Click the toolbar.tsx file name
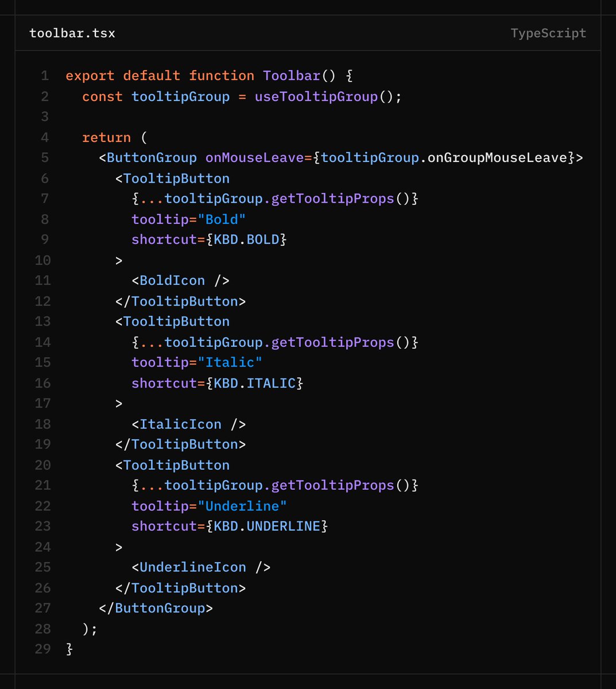 (x=72, y=33)
